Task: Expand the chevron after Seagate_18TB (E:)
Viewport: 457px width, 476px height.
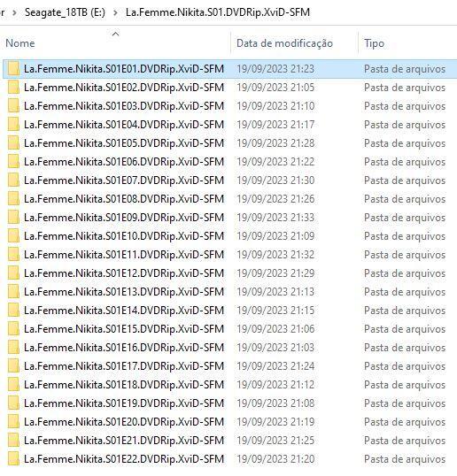Action: [x=115, y=12]
